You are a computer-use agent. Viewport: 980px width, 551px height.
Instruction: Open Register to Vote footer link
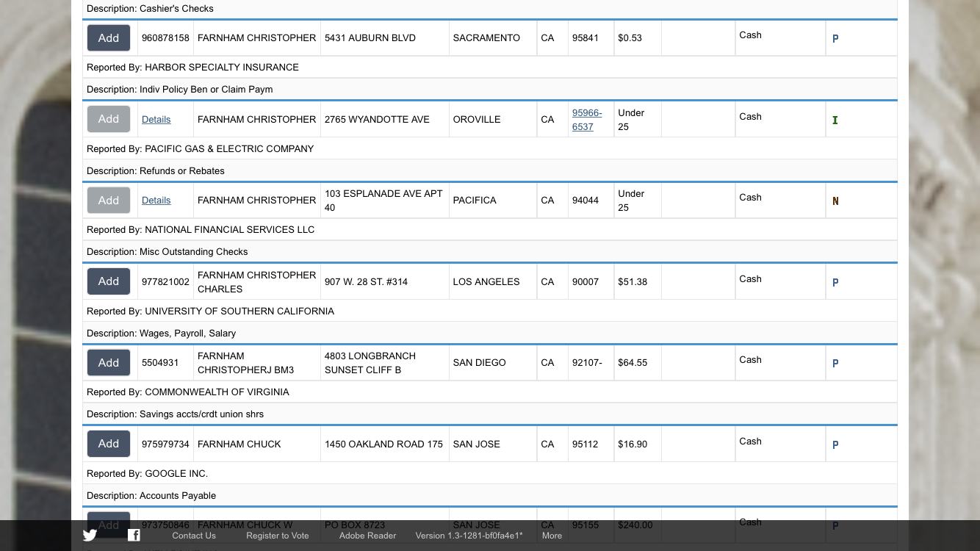click(278, 536)
